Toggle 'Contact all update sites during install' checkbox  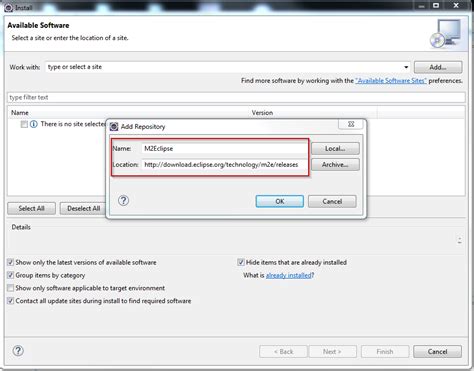click(x=10, y=301)
